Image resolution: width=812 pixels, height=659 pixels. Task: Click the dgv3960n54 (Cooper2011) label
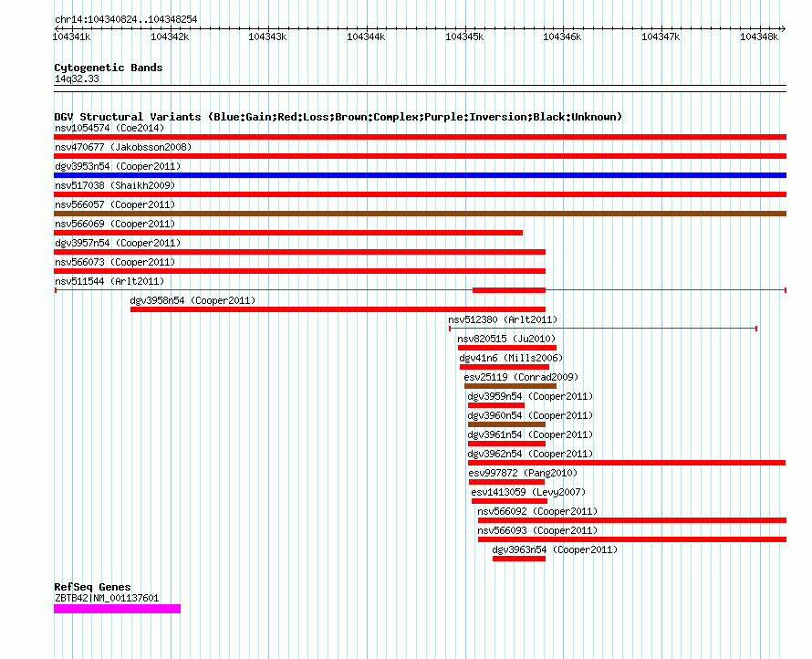[530, 415]
